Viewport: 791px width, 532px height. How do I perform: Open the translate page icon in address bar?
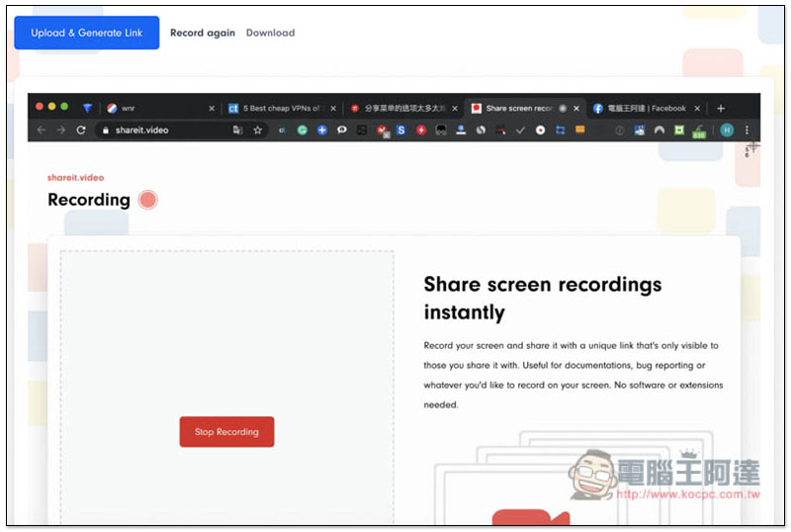tap(237, 131)
